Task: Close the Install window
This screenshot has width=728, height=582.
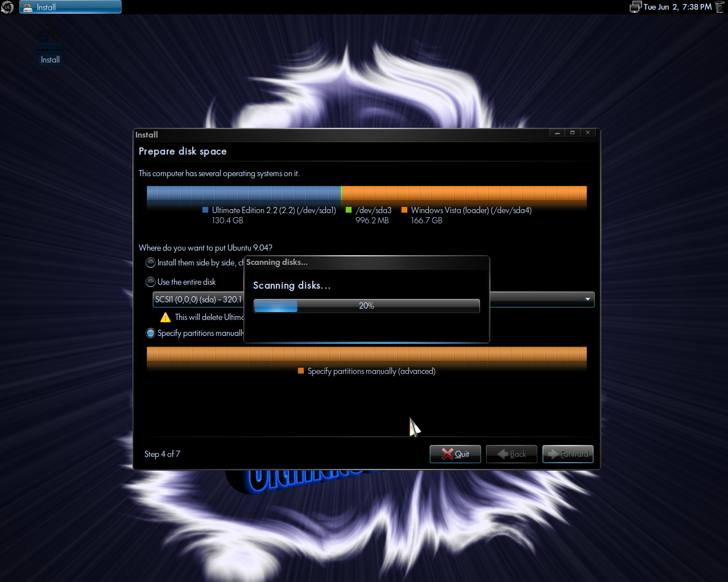Action: click(588, 132)
